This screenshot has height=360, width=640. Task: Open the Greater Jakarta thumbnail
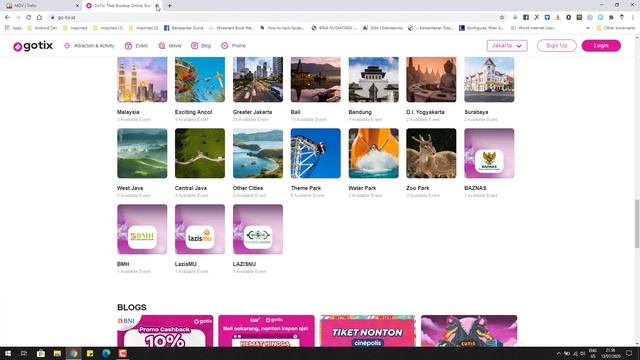click(258, 79)
